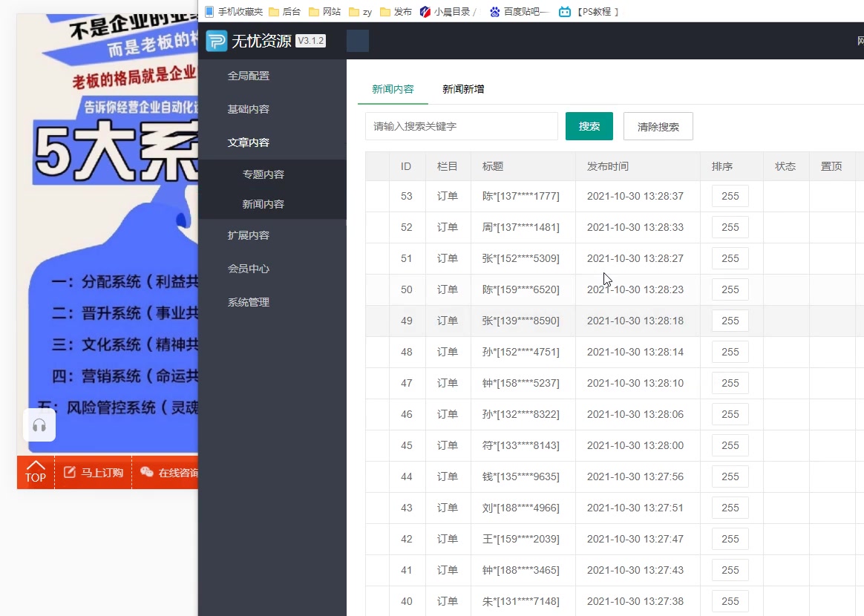
Task: Switch to the 新闻新增 tab
Action: 462,88
